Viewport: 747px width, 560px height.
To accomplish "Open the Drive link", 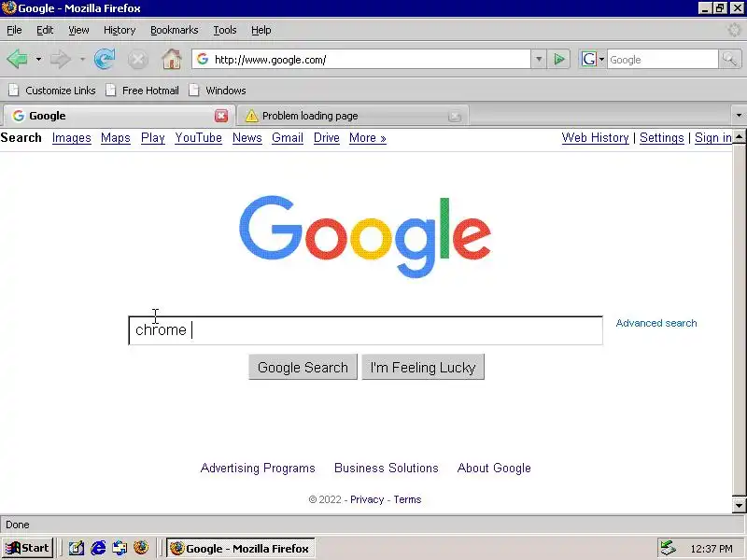I will click(x=326, y=138).
